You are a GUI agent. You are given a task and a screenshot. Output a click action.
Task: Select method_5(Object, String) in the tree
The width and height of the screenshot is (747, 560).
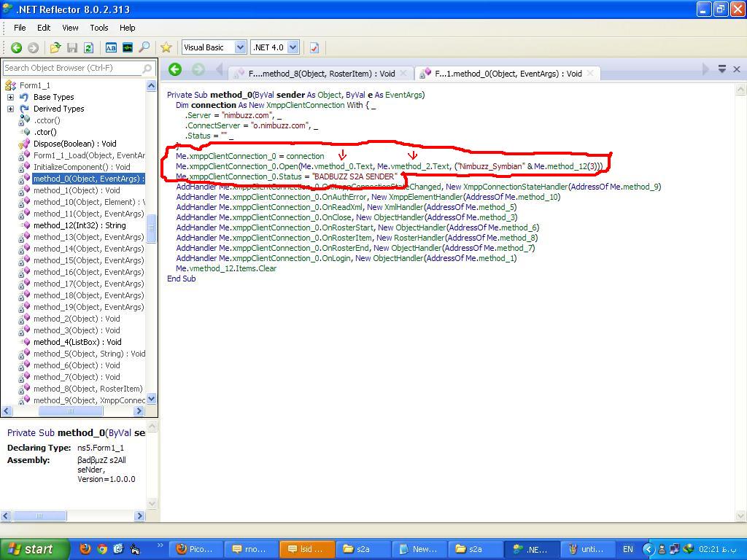[89, 354]
